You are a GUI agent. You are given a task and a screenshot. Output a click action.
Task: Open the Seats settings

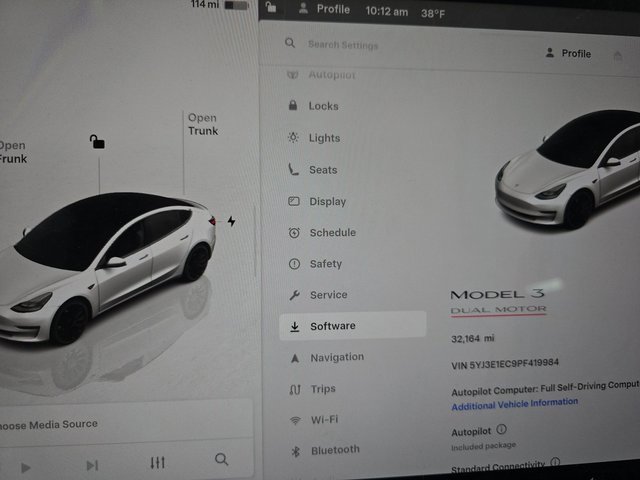click(x=323, y=170)
